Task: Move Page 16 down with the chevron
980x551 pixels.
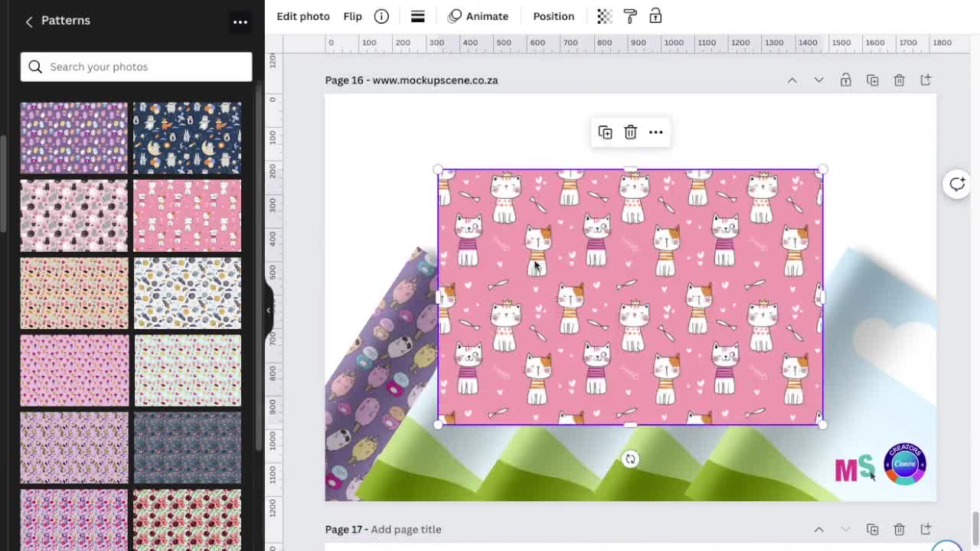Action: tap(819, 80)
